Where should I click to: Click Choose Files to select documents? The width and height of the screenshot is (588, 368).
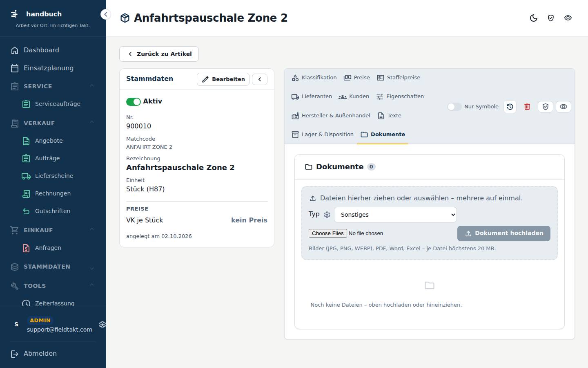pyautogui.click(x=328, y=233)
